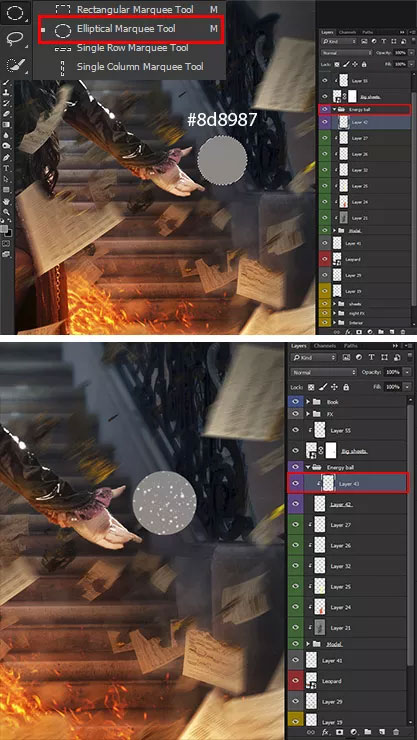Click shape layer filter icon in lower Layers panel
Screen dimensions: 417x740
pos(384,357)
